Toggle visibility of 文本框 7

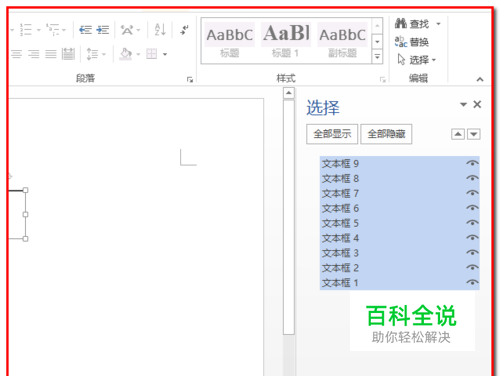[x=472, y=193]
